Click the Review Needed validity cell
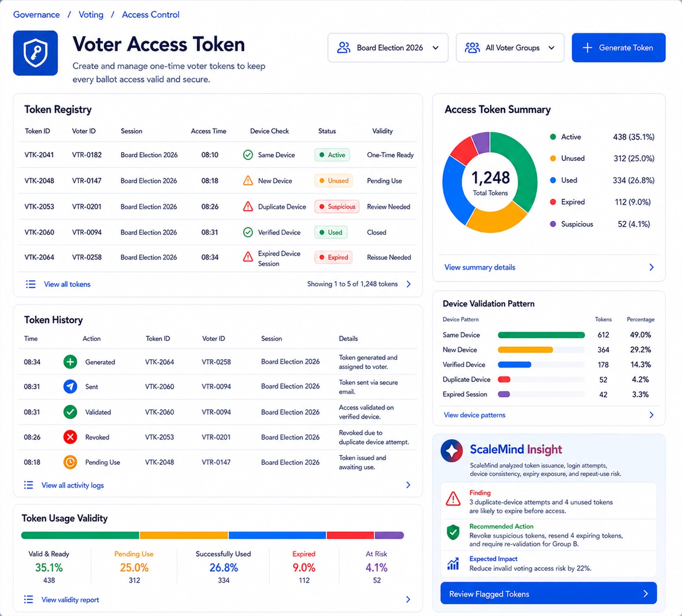 tap(388, 206)
